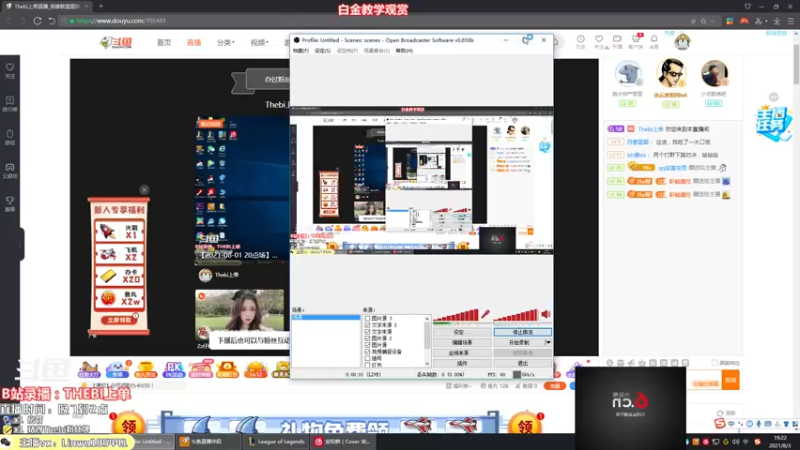Go to 首页 in Douyu nav
This screenshot has height=450, width=800.
[164, 42]
